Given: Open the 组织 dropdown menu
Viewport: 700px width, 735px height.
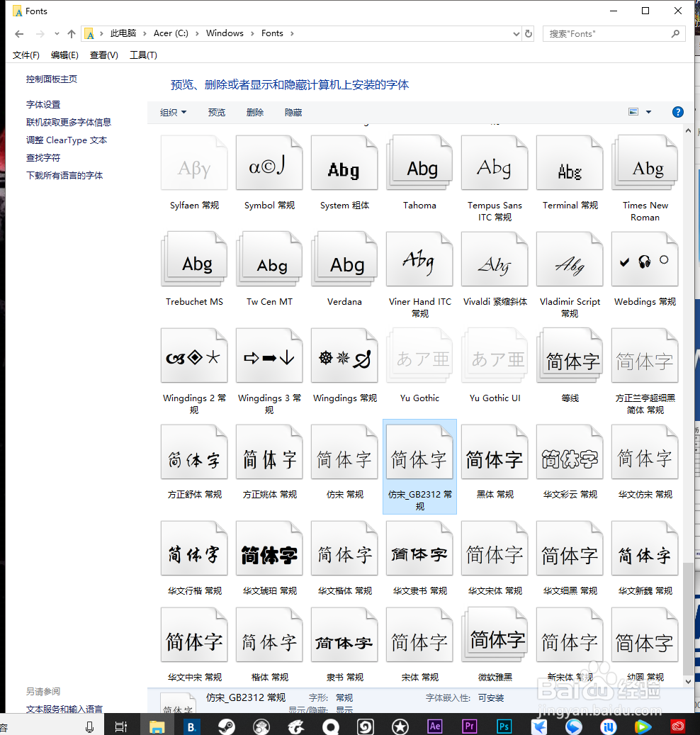Looking at the screenshot, I should coord(174,113).
